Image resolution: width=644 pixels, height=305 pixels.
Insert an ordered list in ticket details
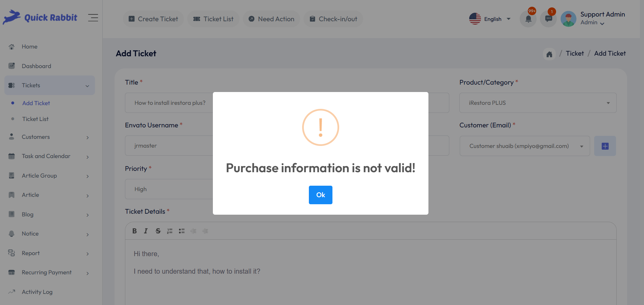170,231
